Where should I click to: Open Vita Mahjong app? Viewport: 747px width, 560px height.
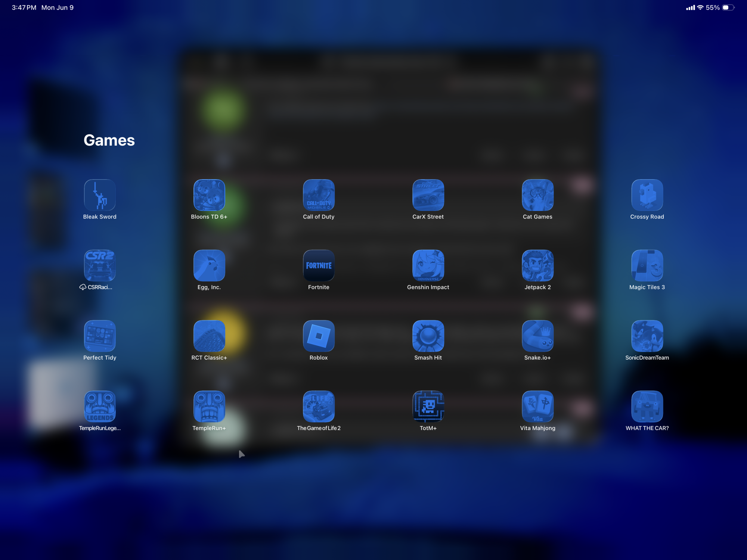click(x=537, y=407)
